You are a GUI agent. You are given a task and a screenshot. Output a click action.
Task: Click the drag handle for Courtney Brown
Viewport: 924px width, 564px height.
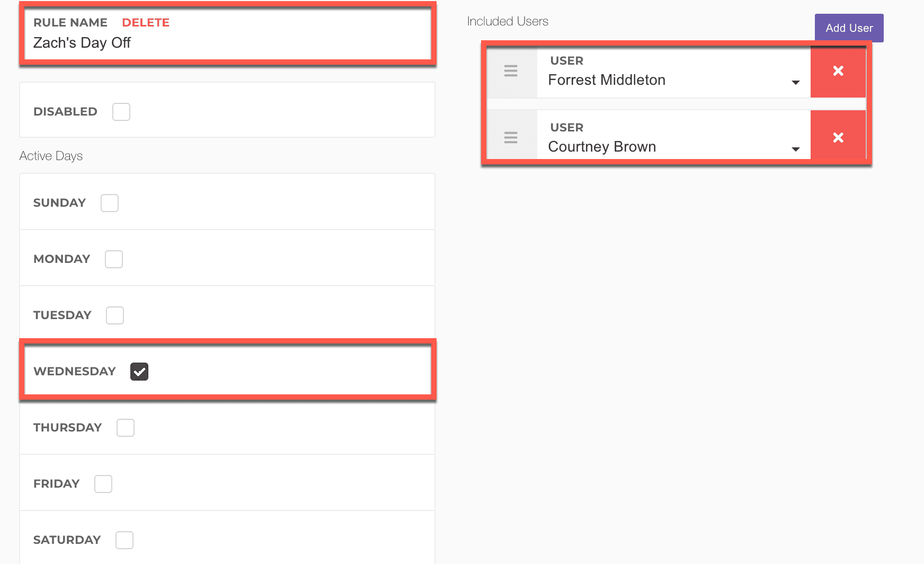pos(511,138)
